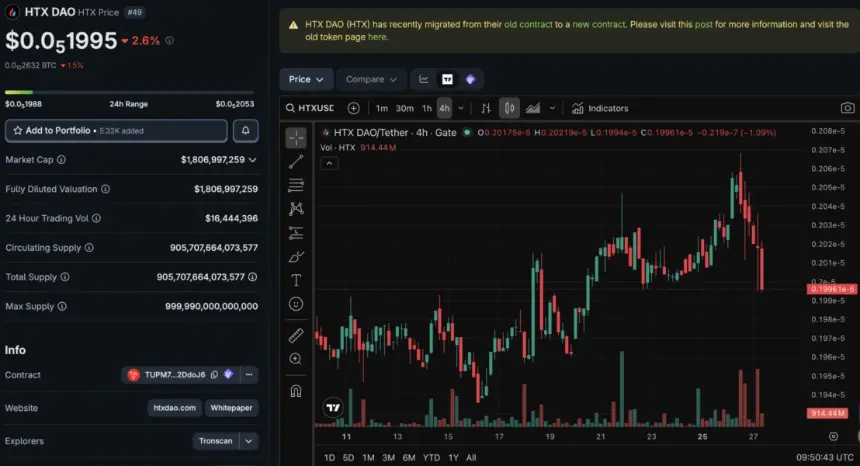This screenshot has height=466, width=860.
Task: Open the emoji icons tool
Action: tap(296, 304)
